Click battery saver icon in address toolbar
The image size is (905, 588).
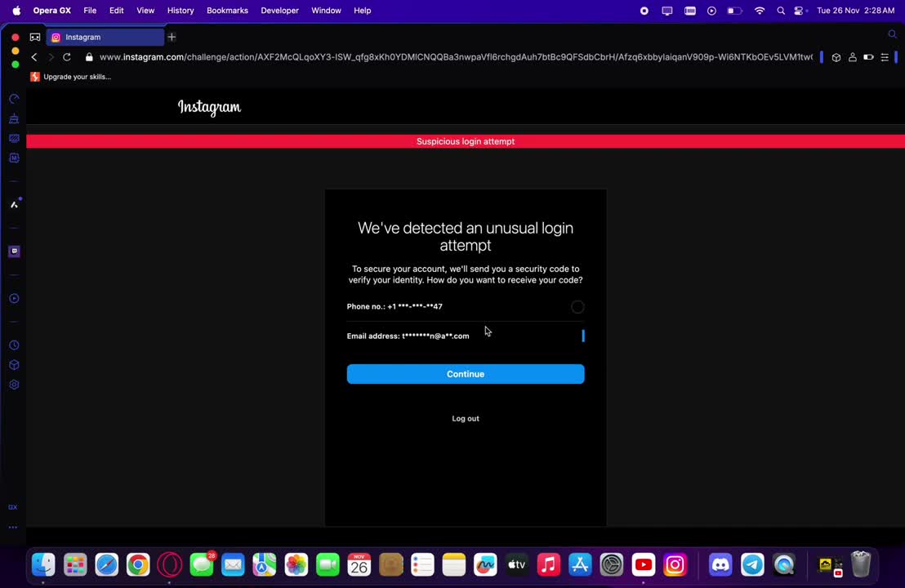(868, 57)
